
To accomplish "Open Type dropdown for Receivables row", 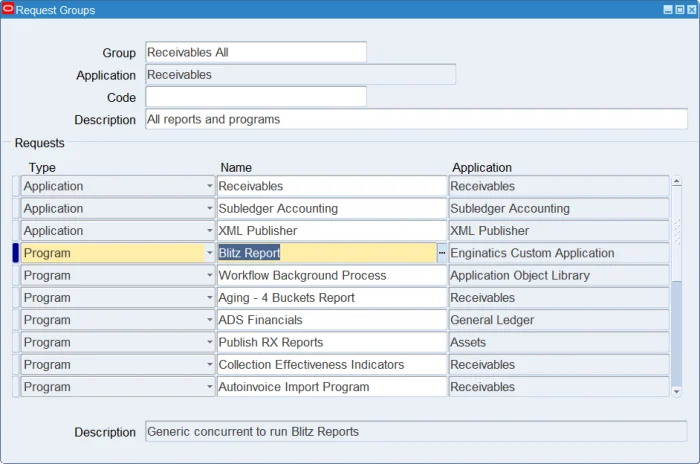I will click(209, 186).
